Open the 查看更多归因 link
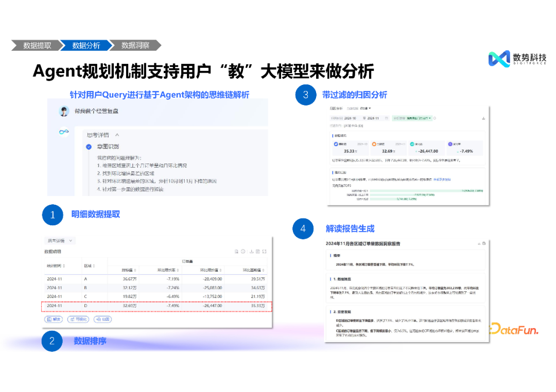Image resolution: width=556 pixels, height=392 pixels. 442,179
